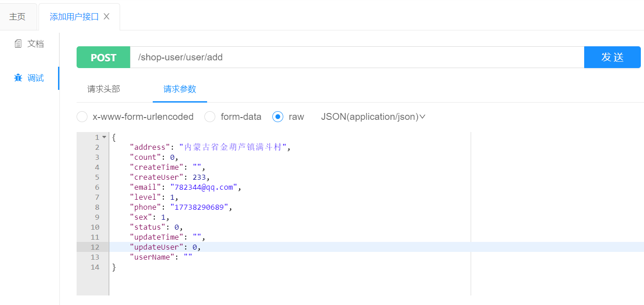The height and width of the screenshot is (305, 644).
Task: Click the "phone" key on line 8
Action: click(x=145, y=207)
